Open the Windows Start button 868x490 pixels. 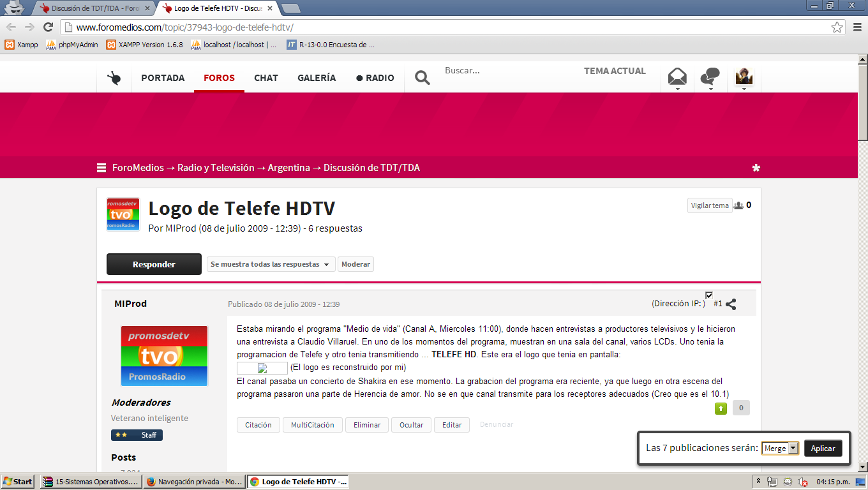point(18,482)
